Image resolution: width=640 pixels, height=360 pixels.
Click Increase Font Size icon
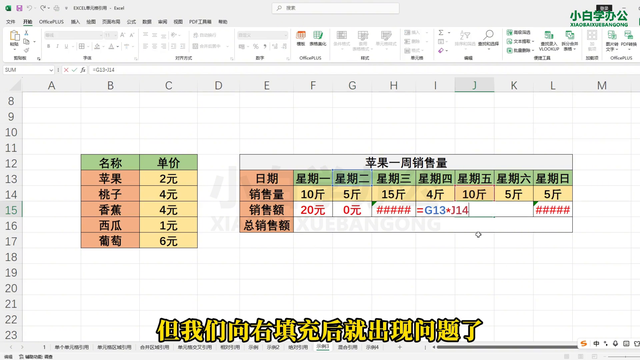[x=122, y=35]
